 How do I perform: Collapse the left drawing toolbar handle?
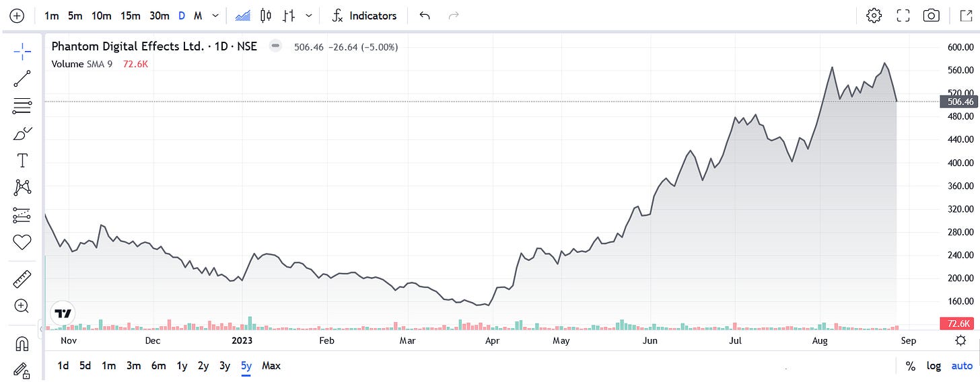[42, 329]
